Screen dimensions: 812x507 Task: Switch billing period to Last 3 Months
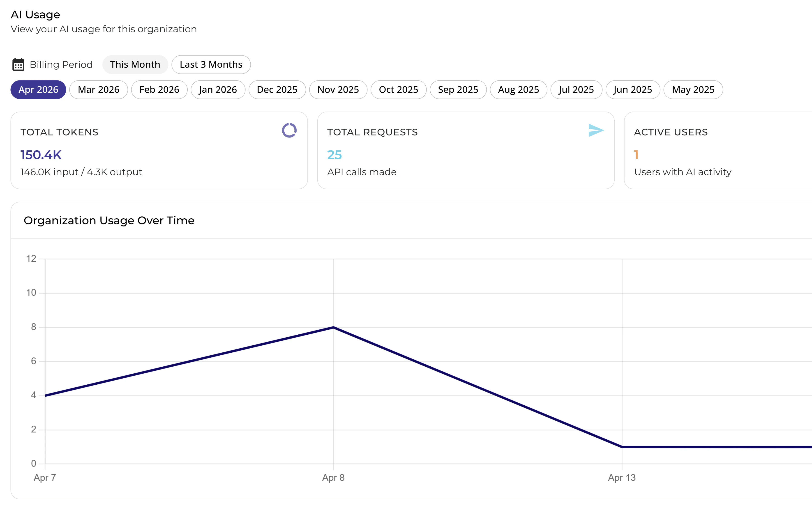click(211, 64)
